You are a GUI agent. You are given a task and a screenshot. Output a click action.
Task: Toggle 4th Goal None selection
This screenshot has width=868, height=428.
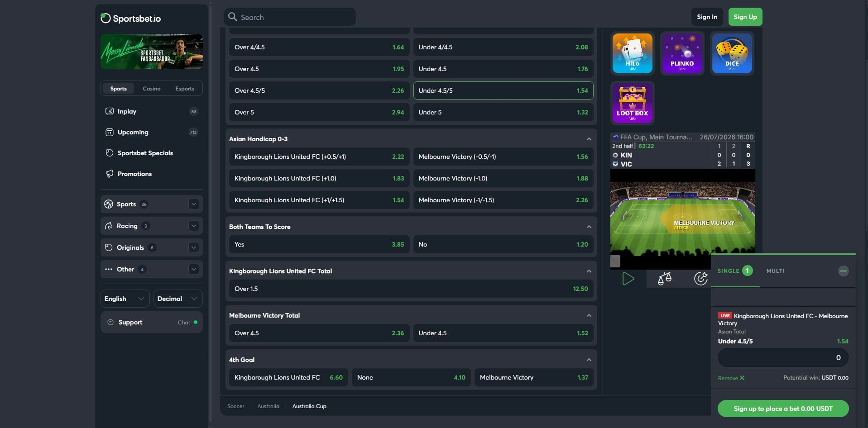[411, 377]
